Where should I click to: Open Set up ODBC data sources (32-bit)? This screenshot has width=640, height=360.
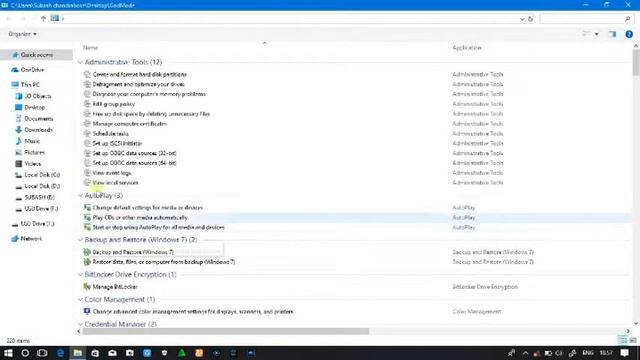134,153
